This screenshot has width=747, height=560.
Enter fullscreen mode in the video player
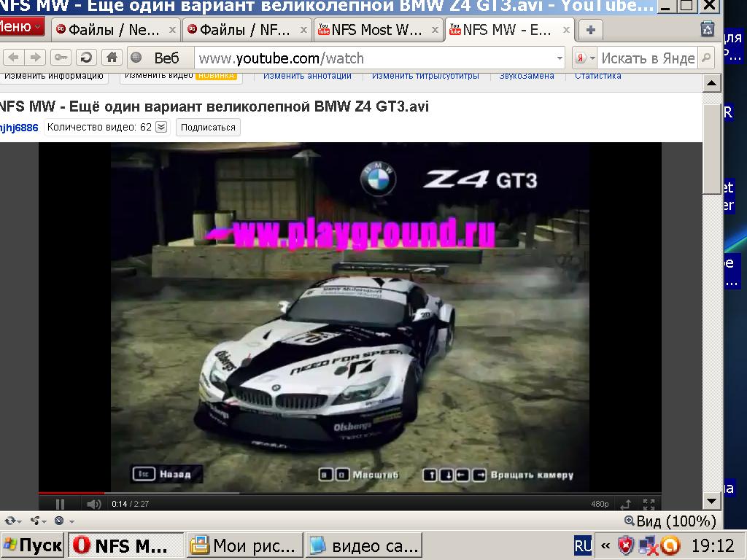click(648, 504)
